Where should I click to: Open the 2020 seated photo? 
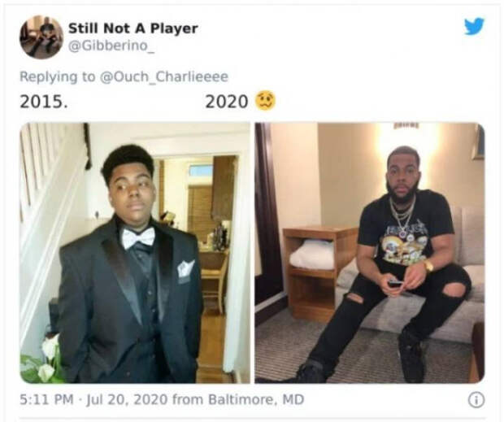pos(370,253)
